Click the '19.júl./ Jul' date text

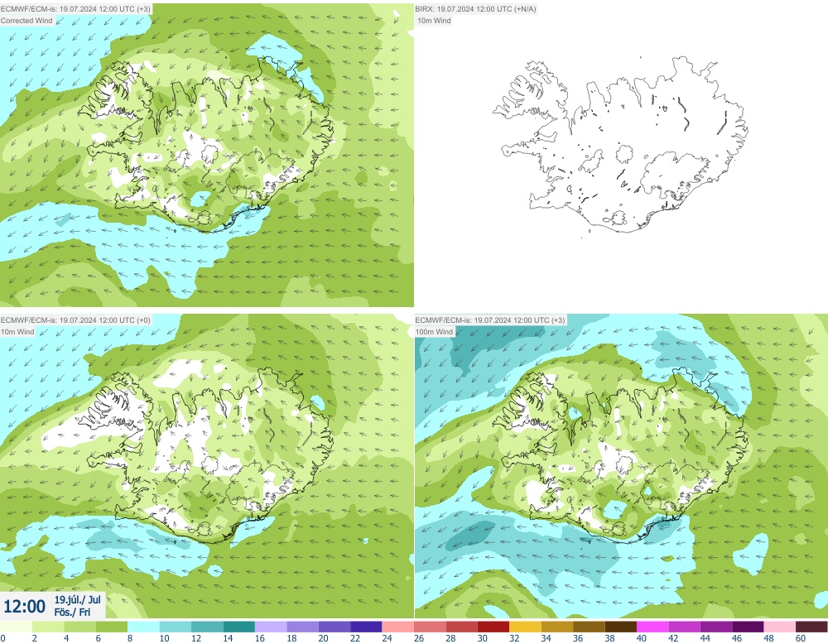click(78, 599)
